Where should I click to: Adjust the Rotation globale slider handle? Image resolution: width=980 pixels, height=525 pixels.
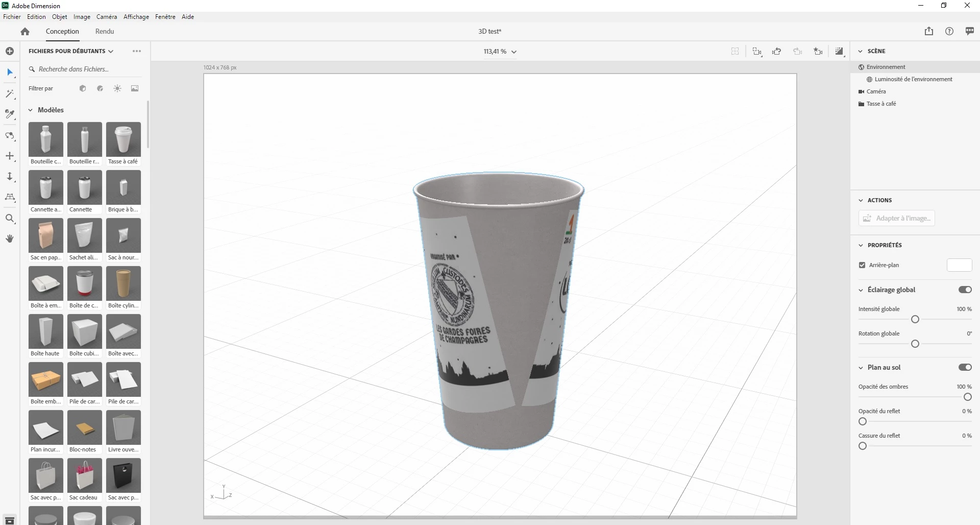coord(915,344)
